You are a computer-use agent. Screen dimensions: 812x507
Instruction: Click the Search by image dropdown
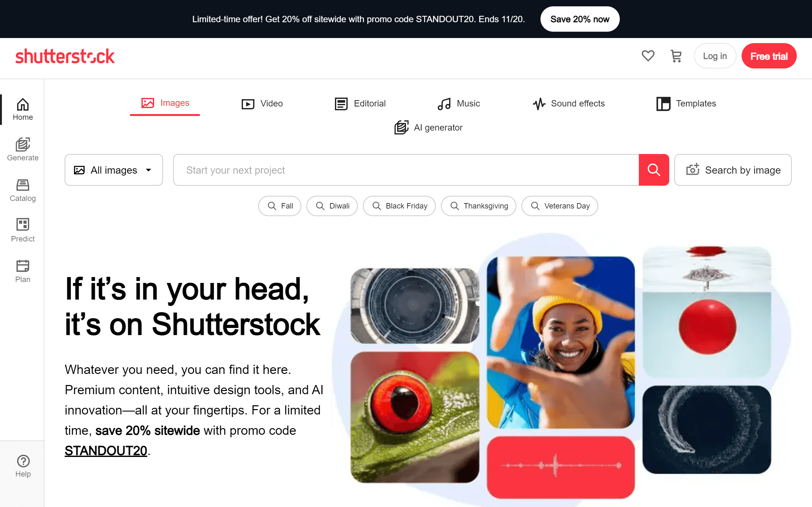pos(733,170)
